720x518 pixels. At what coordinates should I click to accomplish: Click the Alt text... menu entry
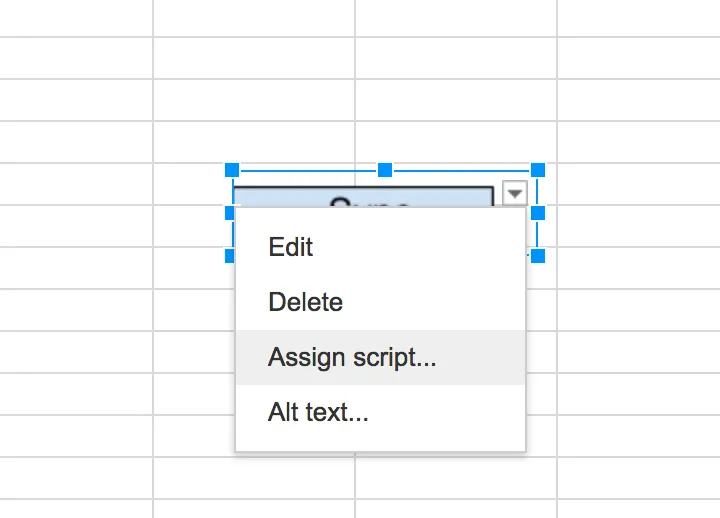tap(318, 412)
